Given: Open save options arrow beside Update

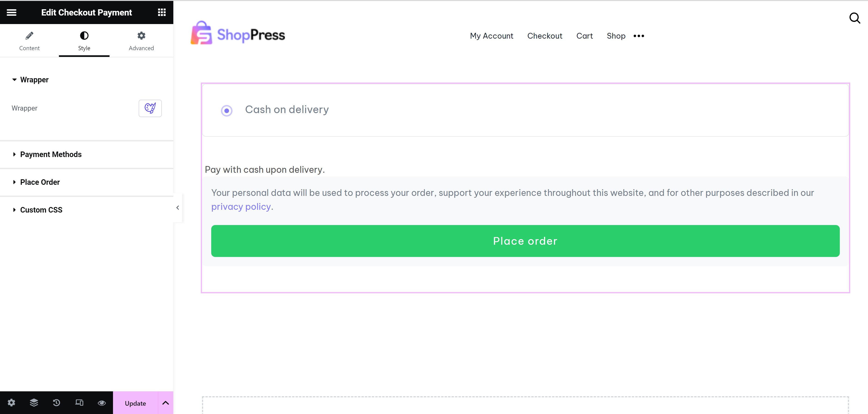Looking at the screenshot, I should click(x=165, y=403).
